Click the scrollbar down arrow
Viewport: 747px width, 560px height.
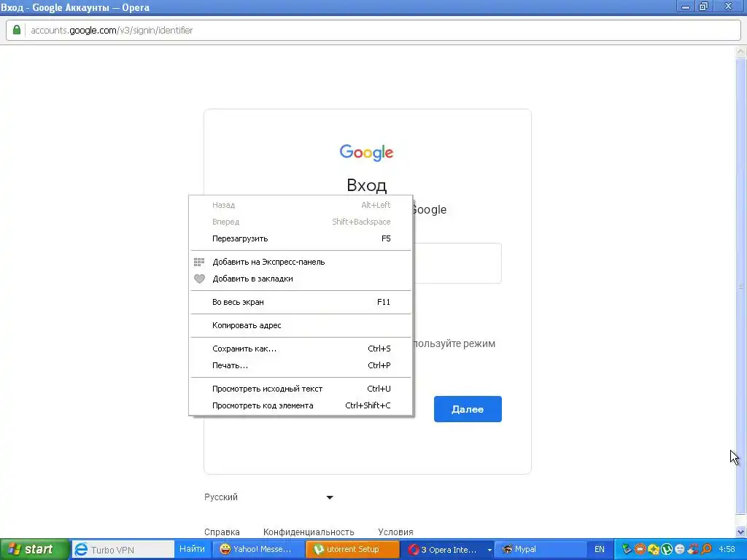tap(741, 532)
